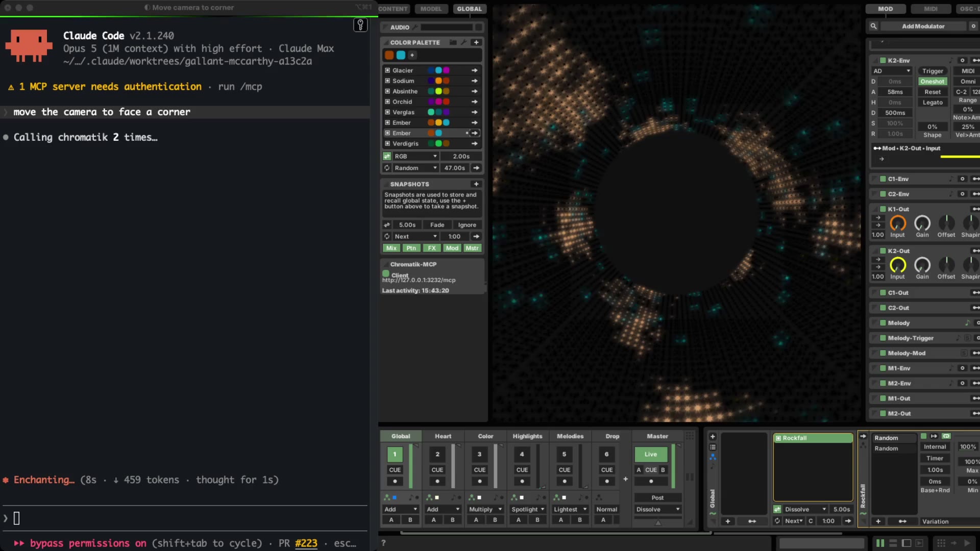Open Color channel Multiply blend dropdown
This screenshot has width=980, height=551.
point(485,509)
